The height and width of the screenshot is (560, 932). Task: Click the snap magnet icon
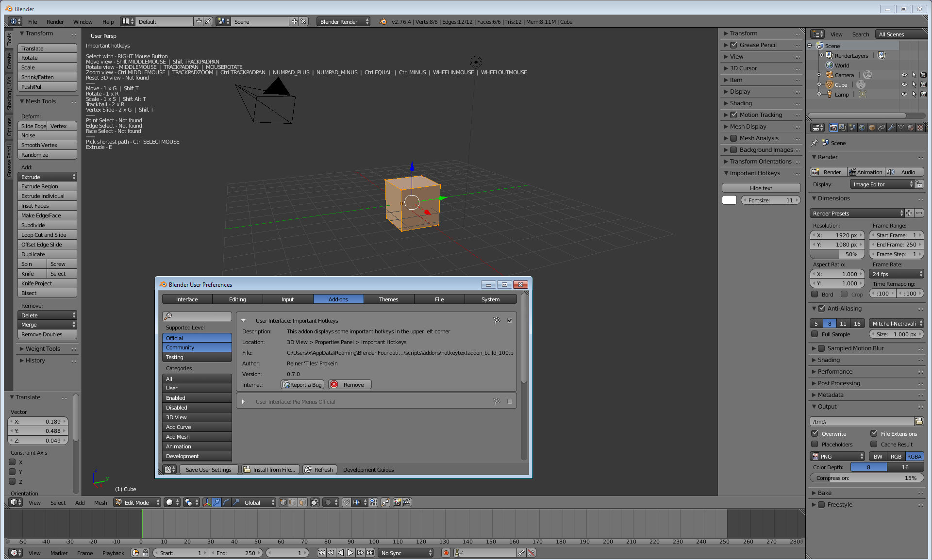346,502
